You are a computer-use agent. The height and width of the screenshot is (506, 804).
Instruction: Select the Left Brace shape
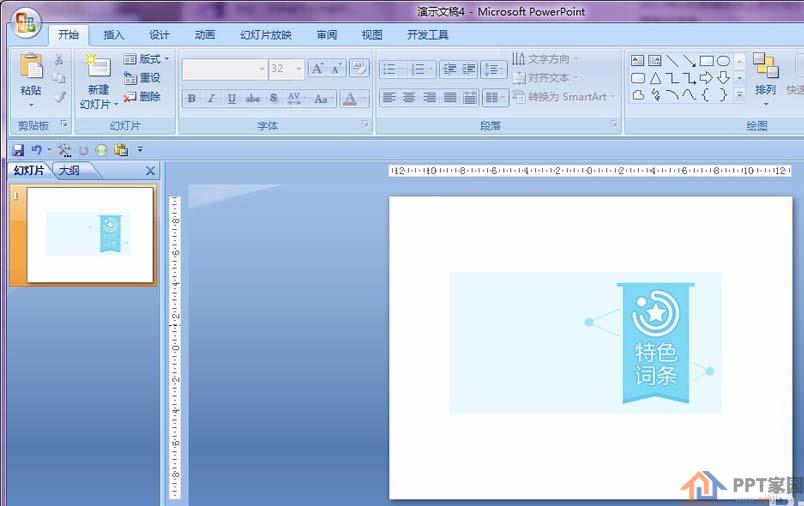click(706, 95)
